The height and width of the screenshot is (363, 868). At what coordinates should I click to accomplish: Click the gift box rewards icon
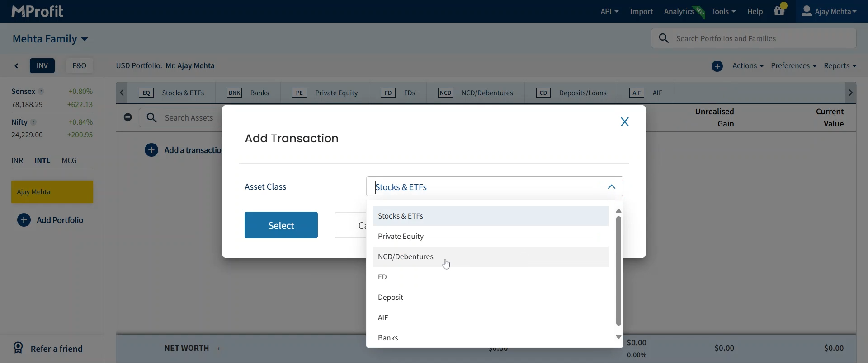(x=779, y=11)
